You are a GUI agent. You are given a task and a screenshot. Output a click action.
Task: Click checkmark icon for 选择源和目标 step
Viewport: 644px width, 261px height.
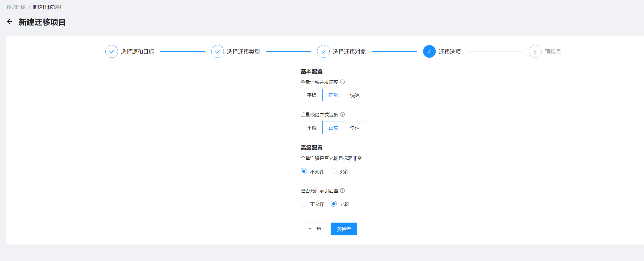pos(112,51)
